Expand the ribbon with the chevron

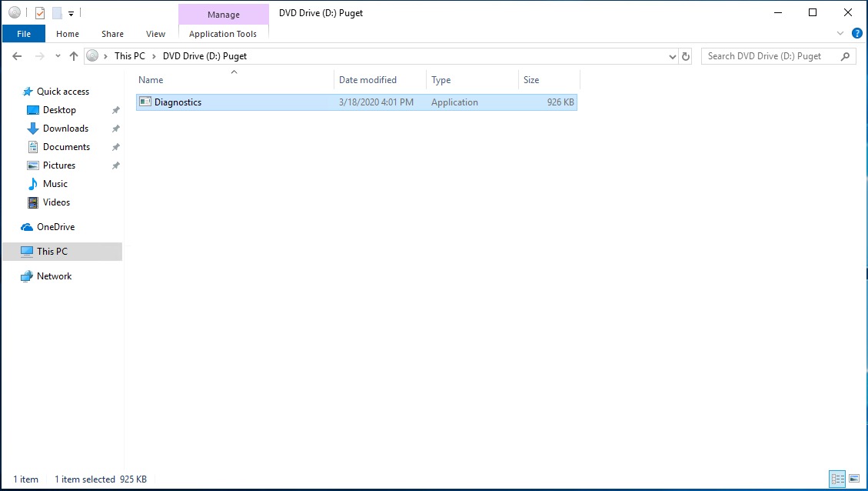tap(840, 34)
